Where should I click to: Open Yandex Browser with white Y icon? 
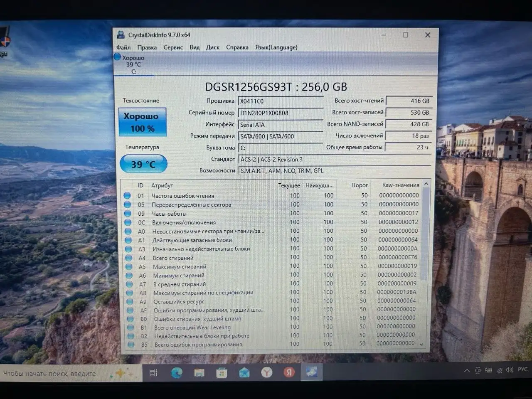(x=266, y=372)
